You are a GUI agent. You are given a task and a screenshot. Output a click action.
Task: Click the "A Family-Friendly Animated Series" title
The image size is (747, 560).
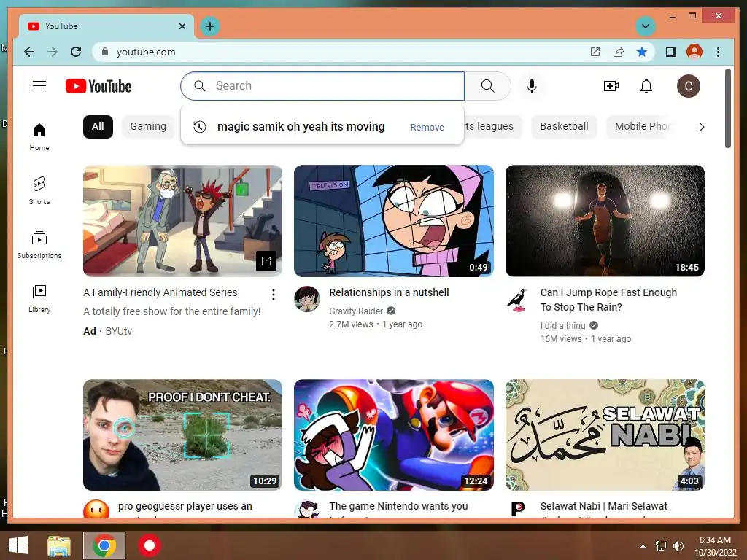[x=160, y=292]
